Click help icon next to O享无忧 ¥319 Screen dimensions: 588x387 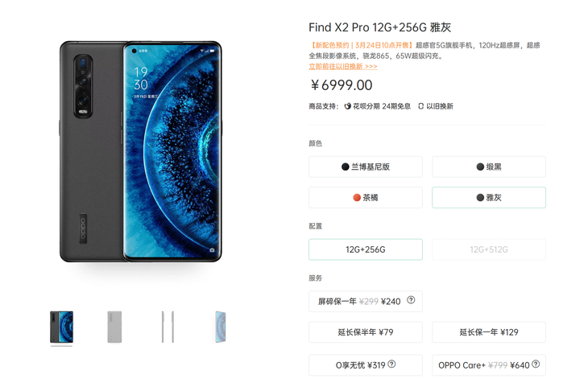pyautogui.click(x=391, y=364)
